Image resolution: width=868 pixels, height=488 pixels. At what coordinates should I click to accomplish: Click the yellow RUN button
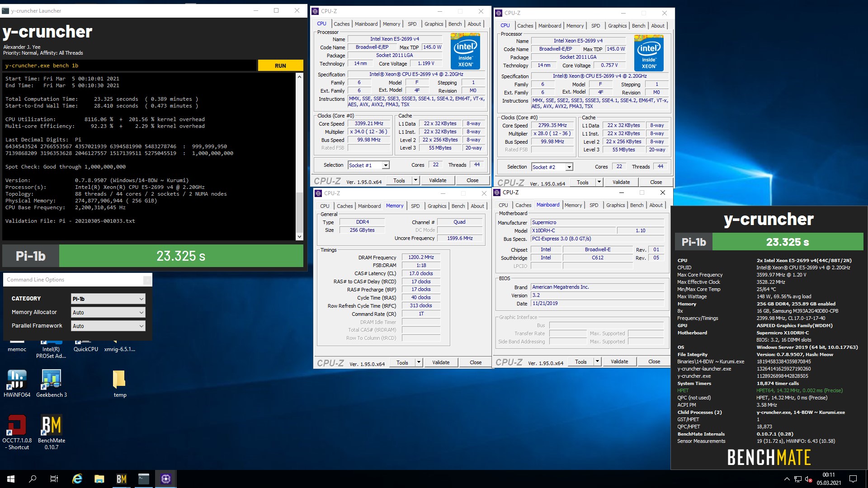point(280,66)
